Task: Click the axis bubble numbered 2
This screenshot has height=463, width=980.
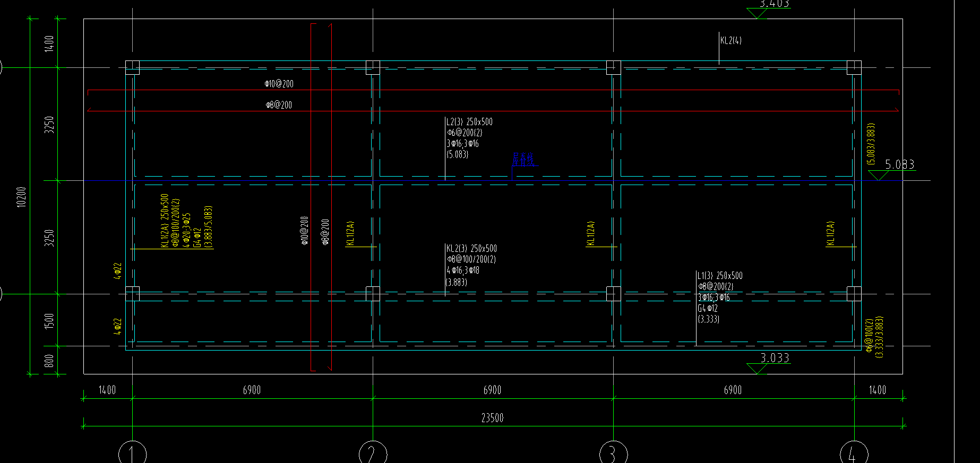Action: coord(373,454)
